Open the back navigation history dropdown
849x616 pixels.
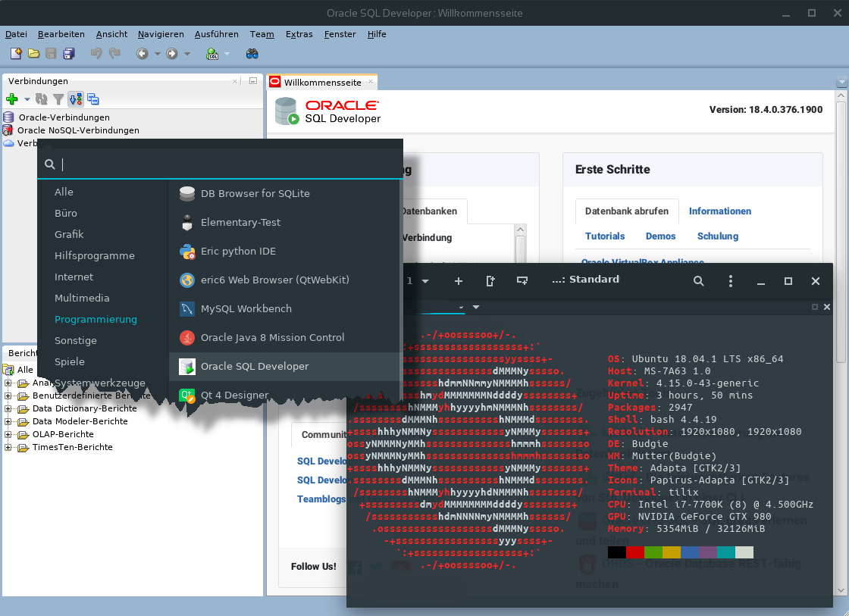pyautogui.click(x=158, y=54)
